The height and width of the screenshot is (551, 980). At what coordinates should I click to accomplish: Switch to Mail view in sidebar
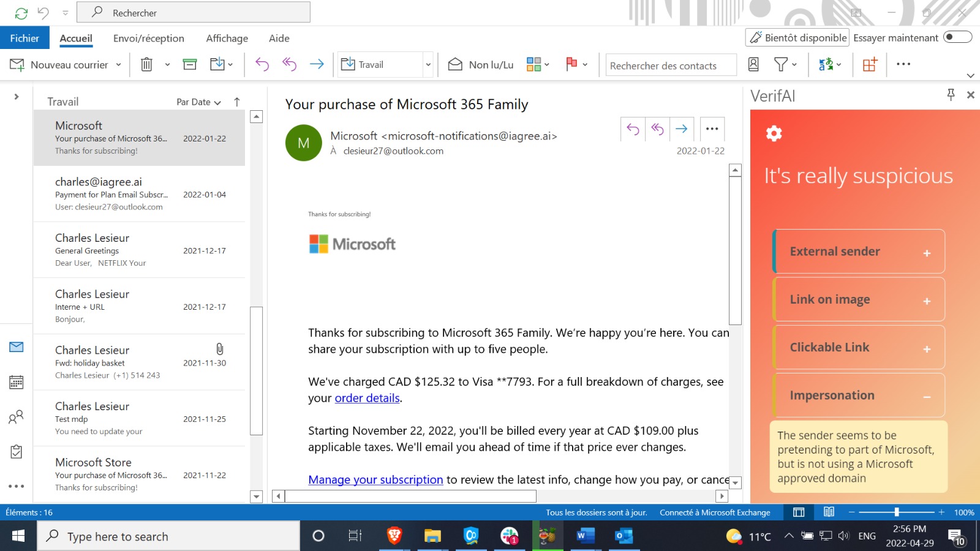point(17,347)
